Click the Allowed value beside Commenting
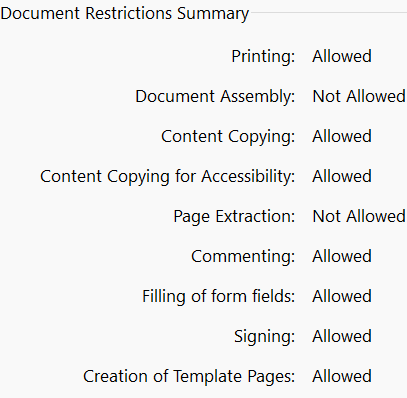This screenshot has width=407, height=398. [x=342, y=256]
